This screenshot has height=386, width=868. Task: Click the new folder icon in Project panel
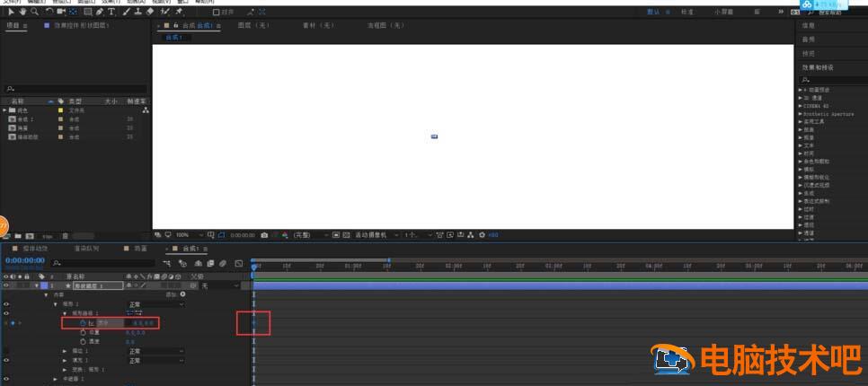[18, 236]
